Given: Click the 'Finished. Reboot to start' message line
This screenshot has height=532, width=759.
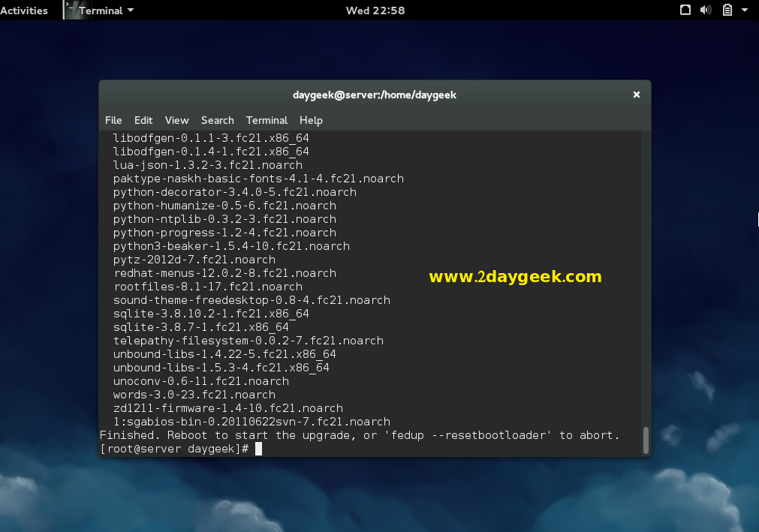Looking at the screenshot, I should [359, 435].
